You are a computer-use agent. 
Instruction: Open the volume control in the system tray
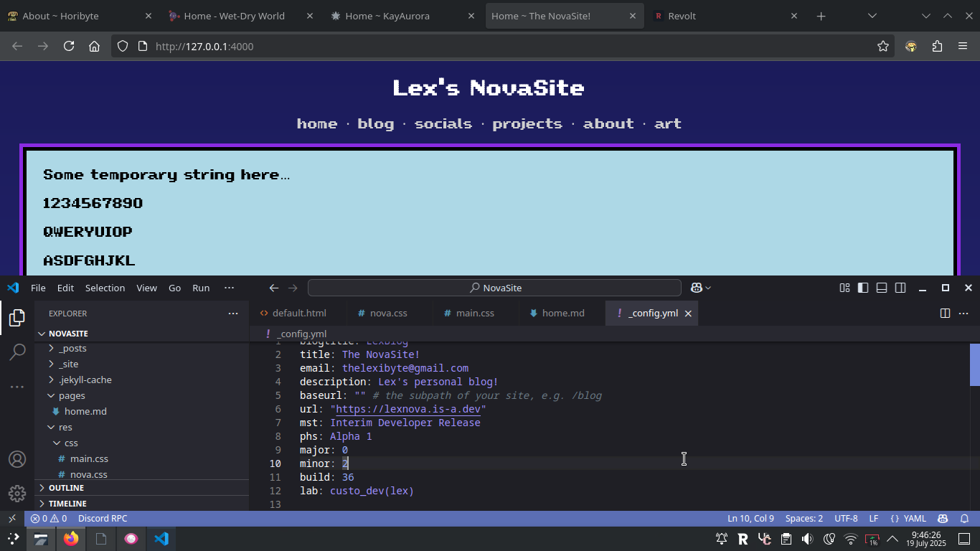[x=806, y=539]
